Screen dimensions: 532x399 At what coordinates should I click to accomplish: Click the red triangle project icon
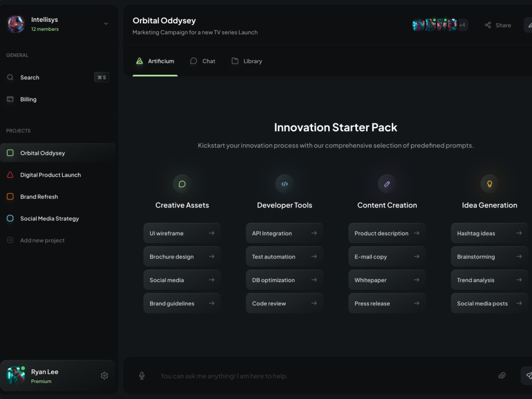(10, 174)
